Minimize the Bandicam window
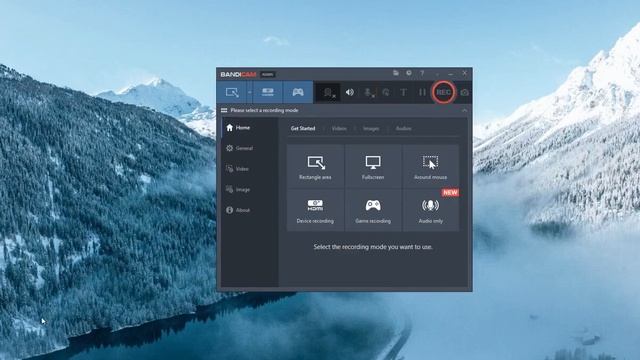The image size is (640, 360). coord(451,74)
